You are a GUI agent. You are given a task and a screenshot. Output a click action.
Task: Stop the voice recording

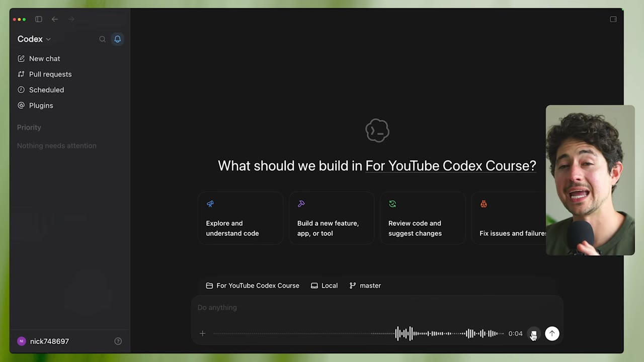[533, 333]
